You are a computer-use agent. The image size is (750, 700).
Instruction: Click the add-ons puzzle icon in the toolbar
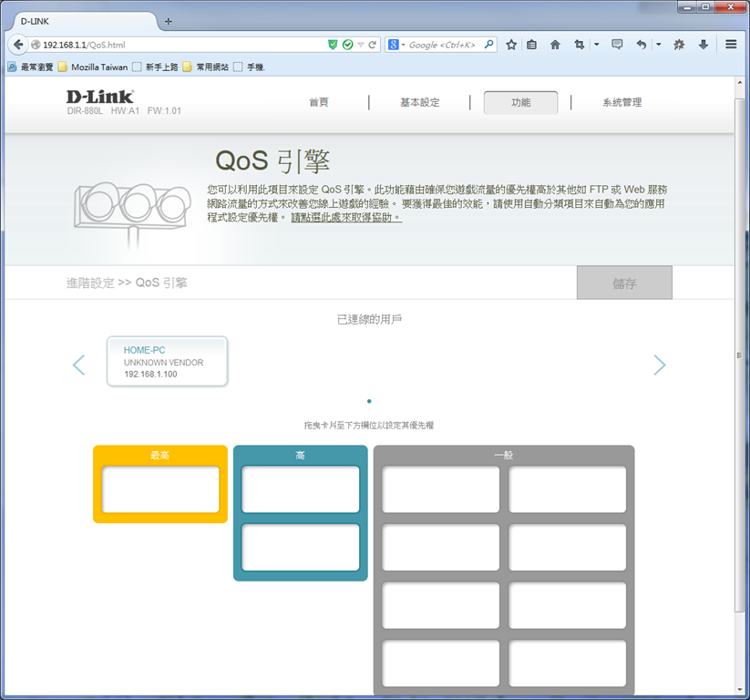pyautogui.click(x=679, y=45)
